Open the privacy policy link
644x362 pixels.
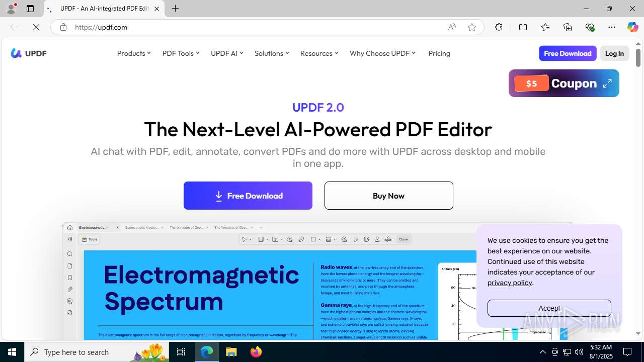[x=510, y=283]
